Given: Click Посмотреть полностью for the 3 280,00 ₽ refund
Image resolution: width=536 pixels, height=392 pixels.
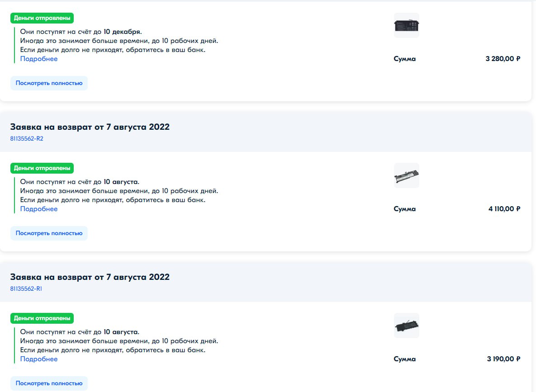Looking at the screenshot, I should click(49, 83).
